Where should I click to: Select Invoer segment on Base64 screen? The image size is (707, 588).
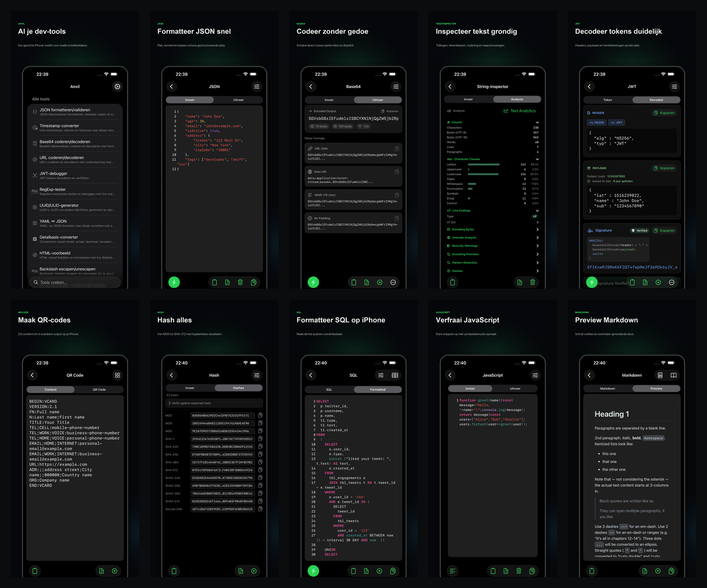pyautogui.click(x=329, y=100)
